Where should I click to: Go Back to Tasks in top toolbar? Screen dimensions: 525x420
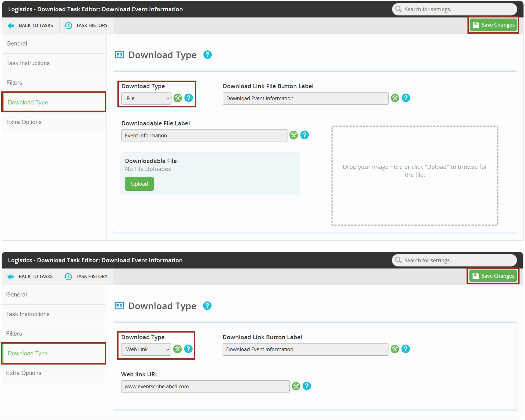click(30, 25)
